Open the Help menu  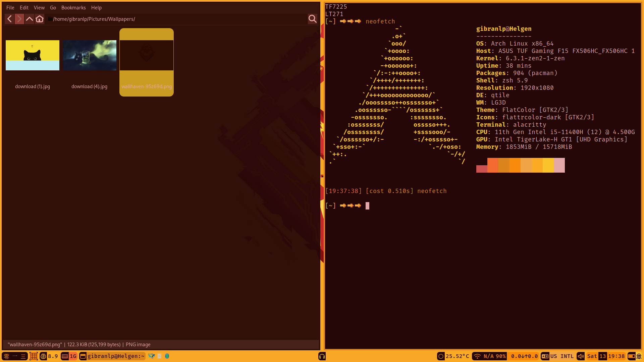(96, 7)
